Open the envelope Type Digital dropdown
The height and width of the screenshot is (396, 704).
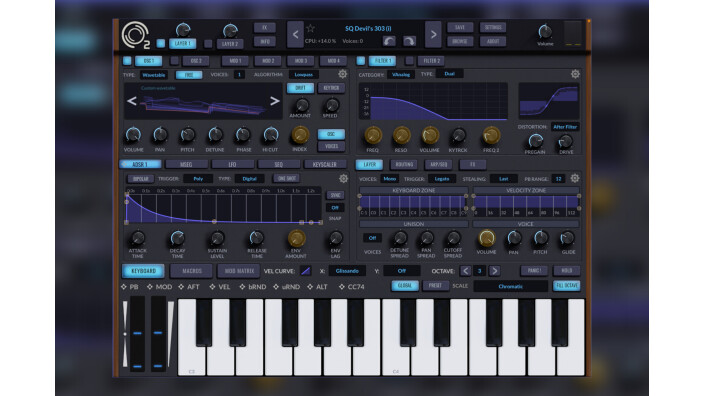[x=250, y=179]
